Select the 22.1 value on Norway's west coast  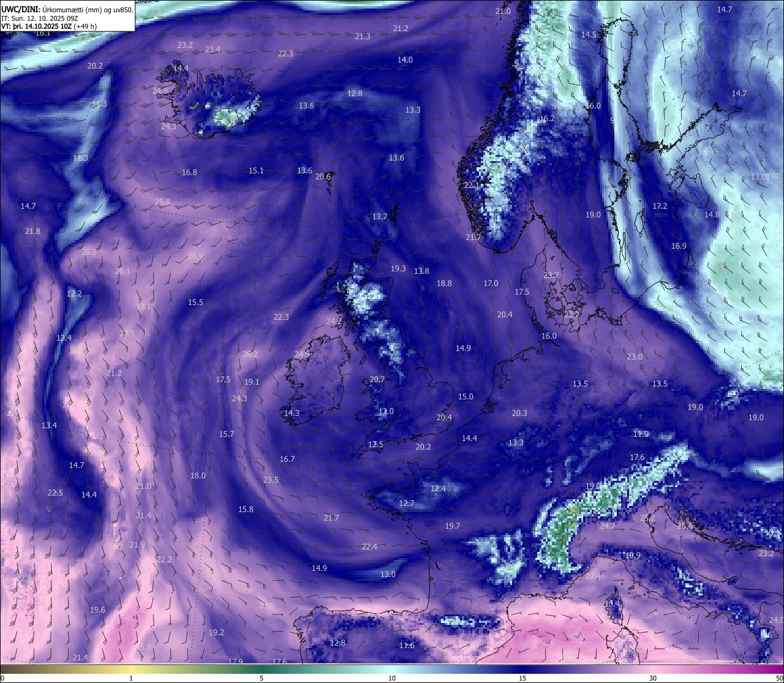click(472, 186)
